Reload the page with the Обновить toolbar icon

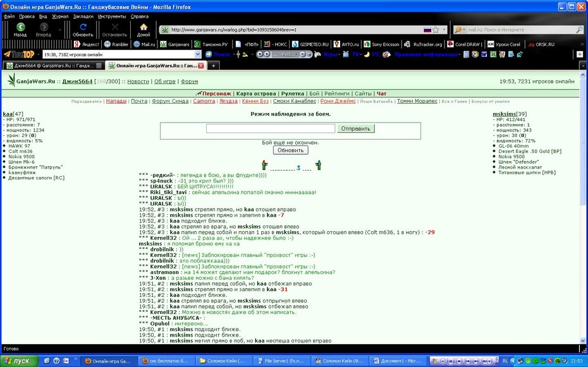click(x=83, y=29)
